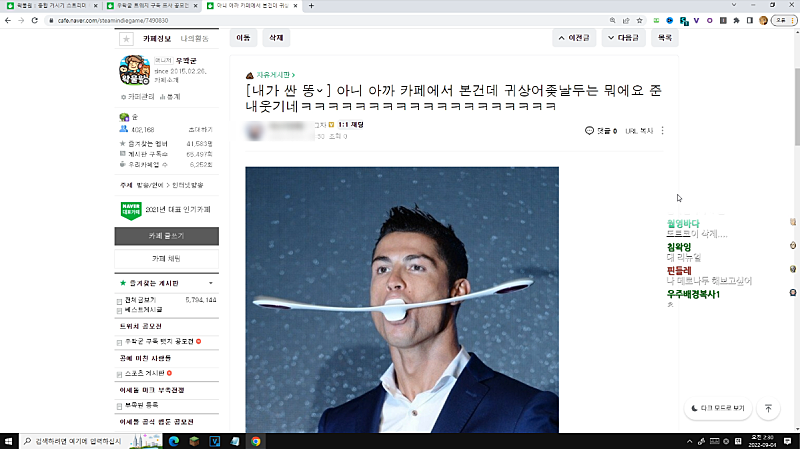Click the 카페 글쓰기 write button
800x449 pixels.
[166, 236]
